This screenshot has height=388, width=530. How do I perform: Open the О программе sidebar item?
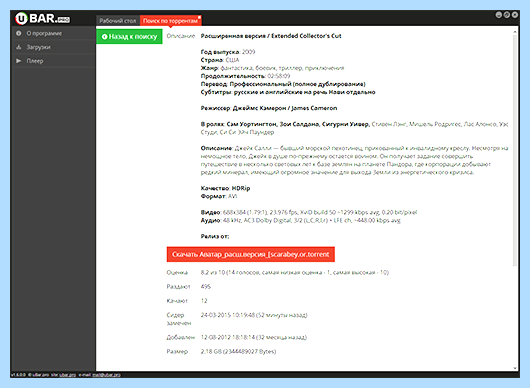[x=53, y=33]
